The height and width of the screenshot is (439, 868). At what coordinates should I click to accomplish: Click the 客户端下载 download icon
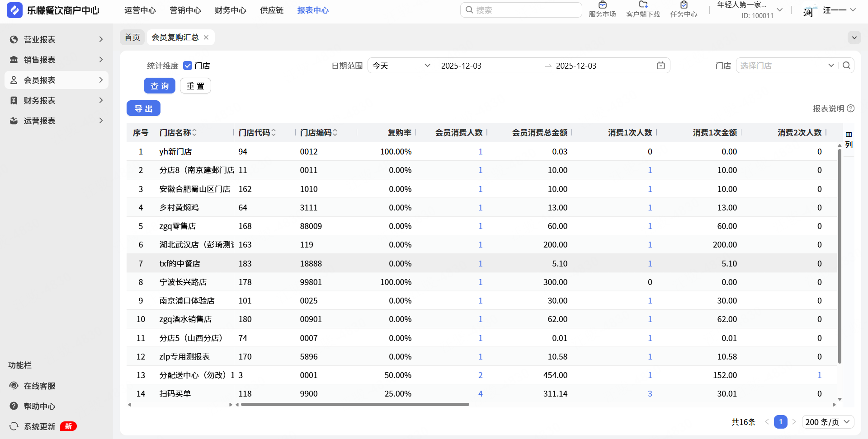643,5
